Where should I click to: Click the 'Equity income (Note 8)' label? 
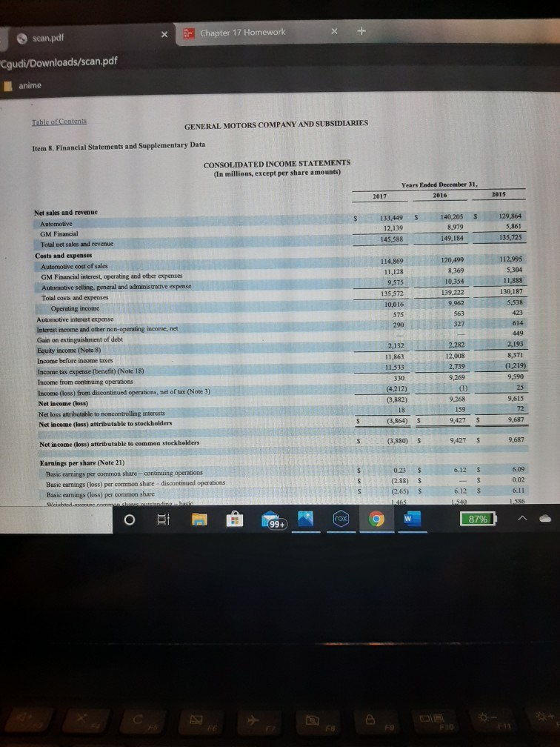pos(69,350)
